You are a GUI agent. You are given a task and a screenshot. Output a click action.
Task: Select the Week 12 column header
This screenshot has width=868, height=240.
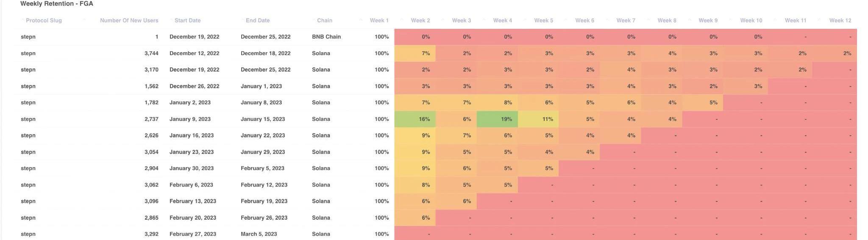click(840, 20)
